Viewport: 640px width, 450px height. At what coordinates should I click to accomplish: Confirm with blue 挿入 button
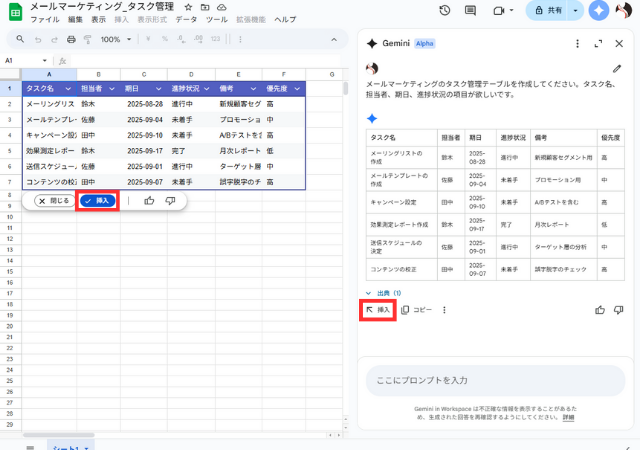(98, 200)
